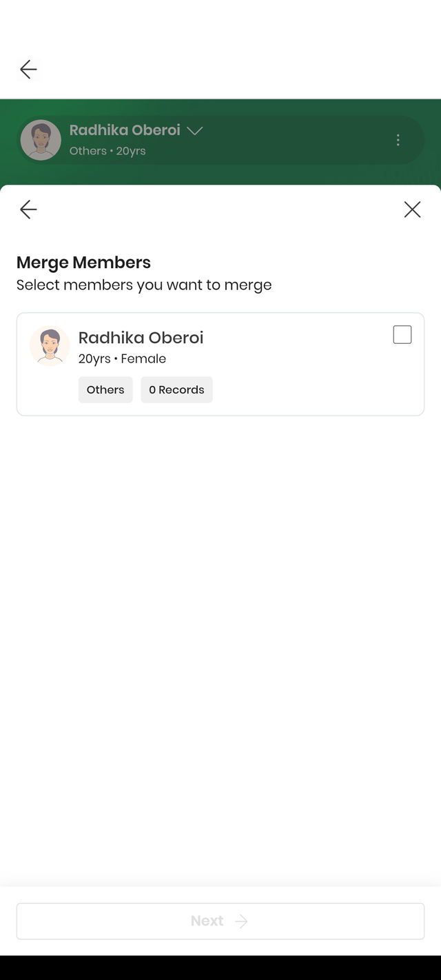This screenshot has width=441, height=980.
Task: Tap the profile avatar in the green header
Action: (x=41, y=140)
